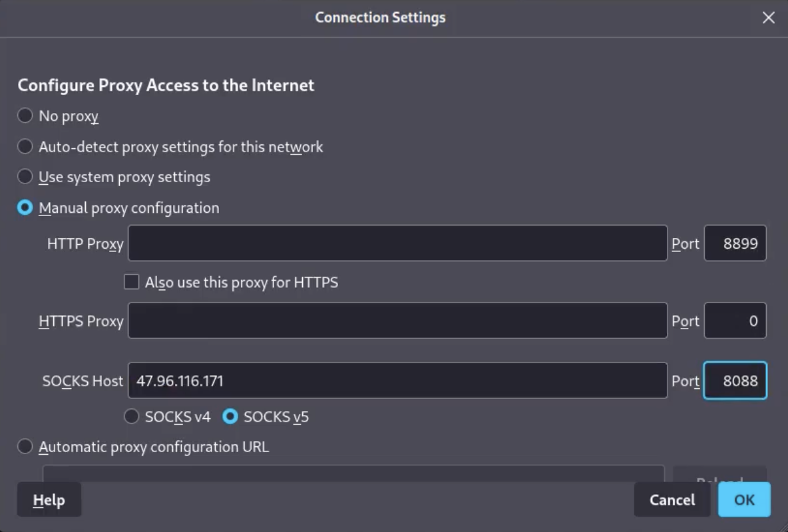Screen dimensions: 788x532
Task: Choose Auto-detect proxy settings for this network
Action: coord(25,146)
